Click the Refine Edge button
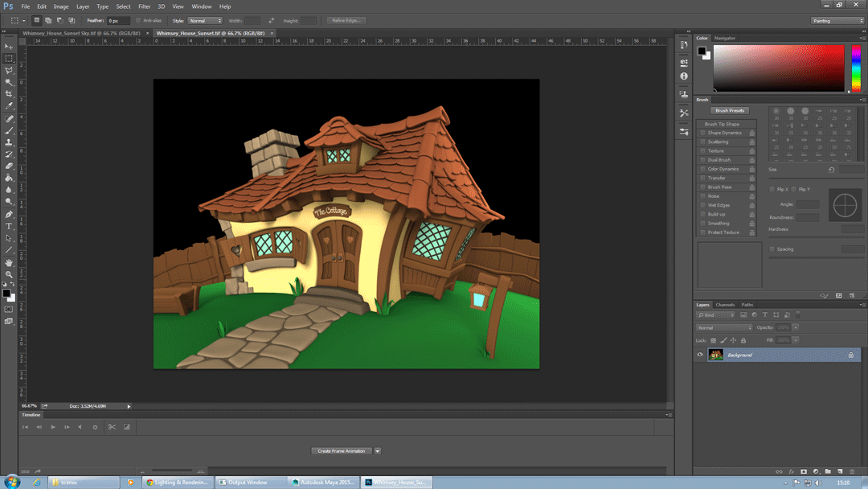868x489 pixels. (x=346, y=20)
